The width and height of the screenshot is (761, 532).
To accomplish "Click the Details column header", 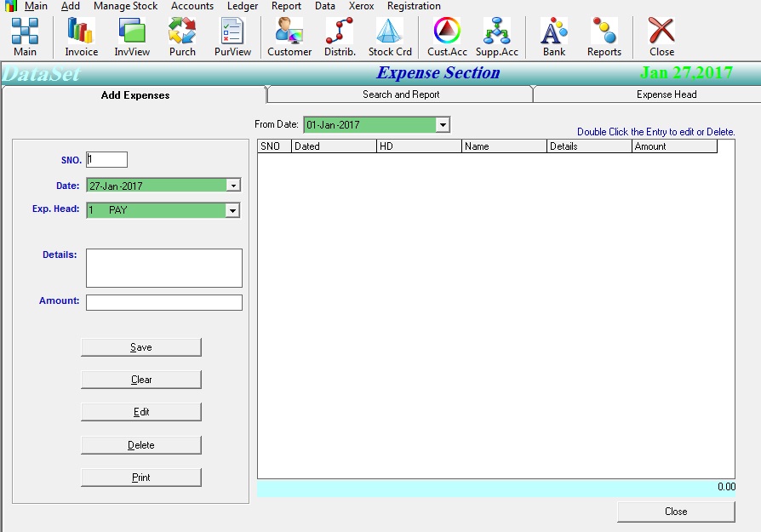I will [x=589, y=146].
